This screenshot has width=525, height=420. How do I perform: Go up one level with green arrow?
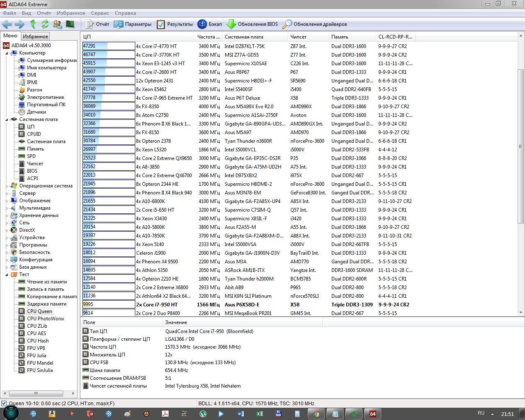(x=33, y=24)
